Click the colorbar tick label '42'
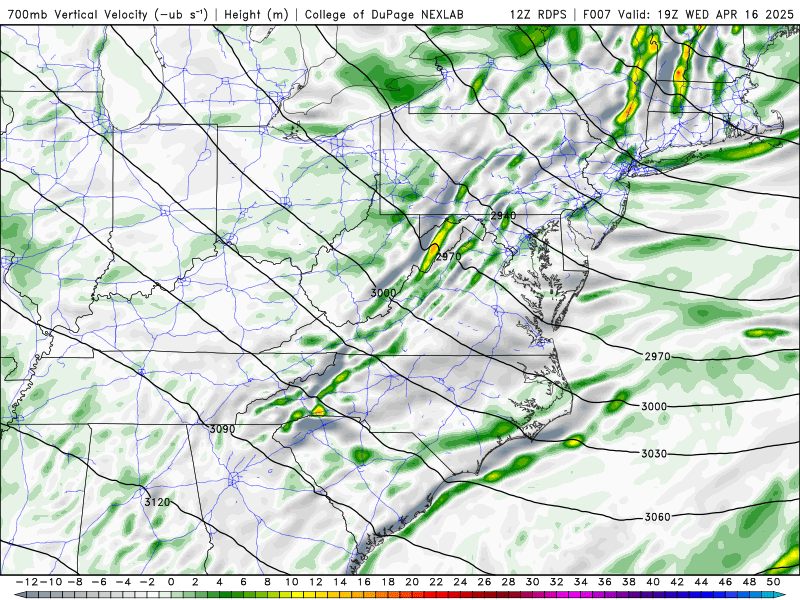Screen dimensions: 800x600 [x=677, y=582]
